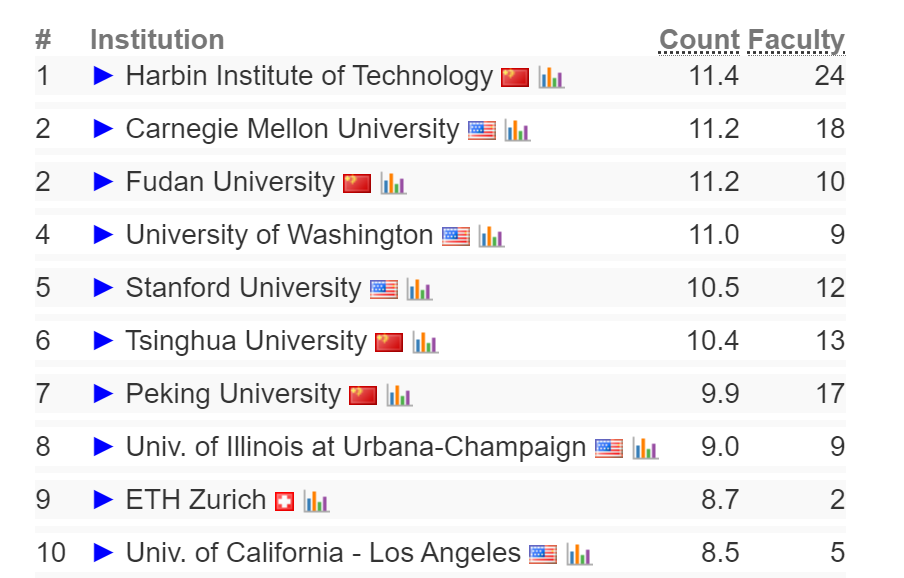
Task: Click the Faculty column header
Action: [x=796, y=40]
